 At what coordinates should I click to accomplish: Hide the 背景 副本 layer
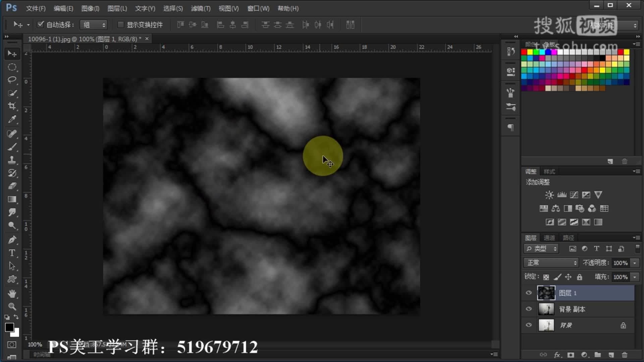(529, 309)
